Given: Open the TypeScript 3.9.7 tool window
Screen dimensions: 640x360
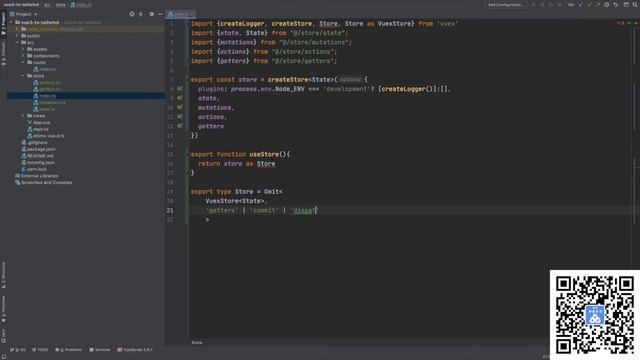Looking at the screenshot, I should click(x=135, y=350).
